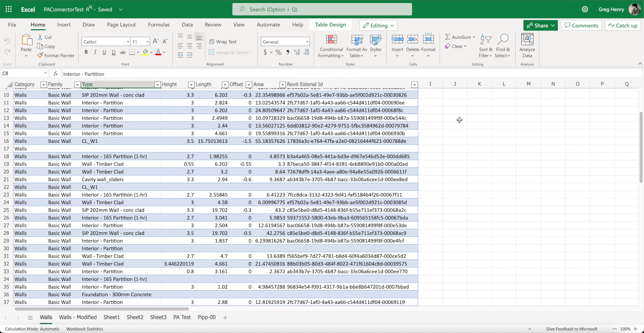Click the Format Painter icon

coord(40,56)
